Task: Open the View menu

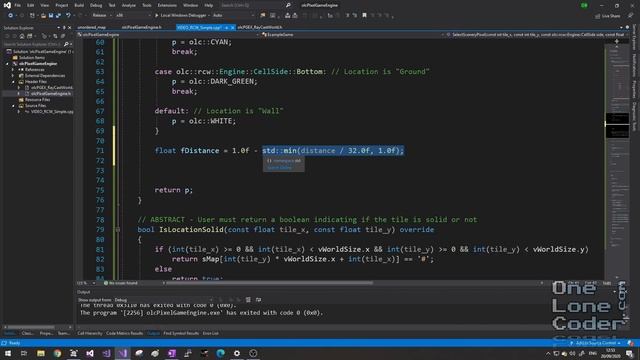Action: 44,5
